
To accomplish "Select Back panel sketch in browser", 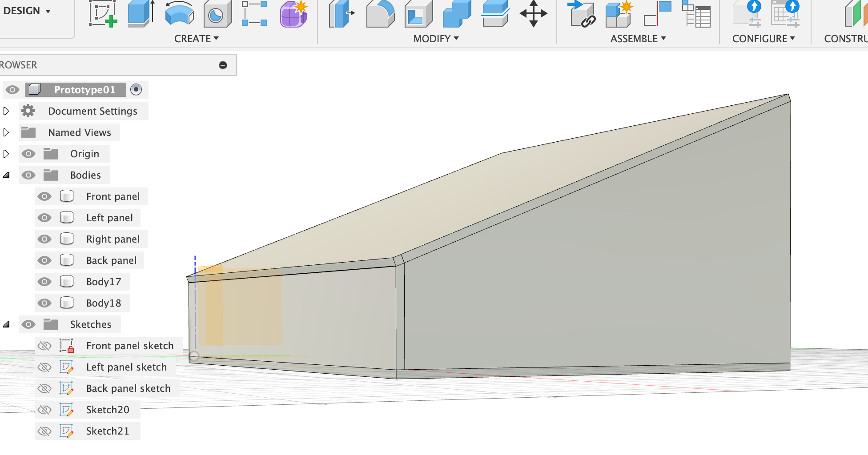I will click(128, 388).
